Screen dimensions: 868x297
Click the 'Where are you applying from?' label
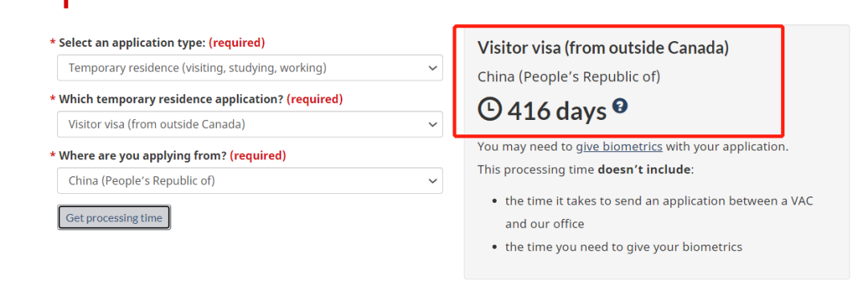click(143, 155)
